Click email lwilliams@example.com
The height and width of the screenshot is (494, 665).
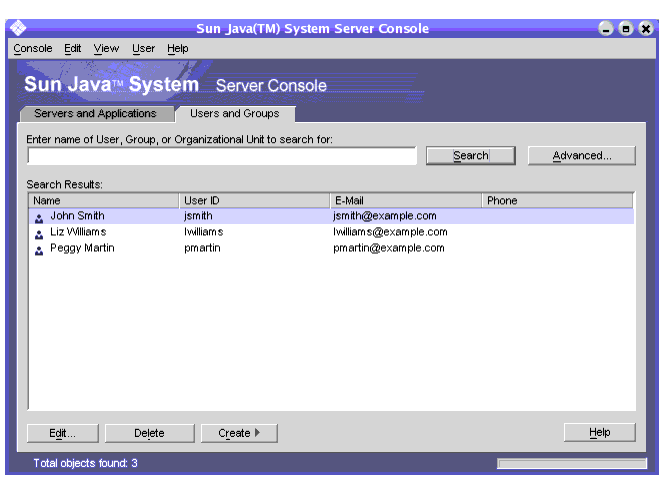[390, 232]
